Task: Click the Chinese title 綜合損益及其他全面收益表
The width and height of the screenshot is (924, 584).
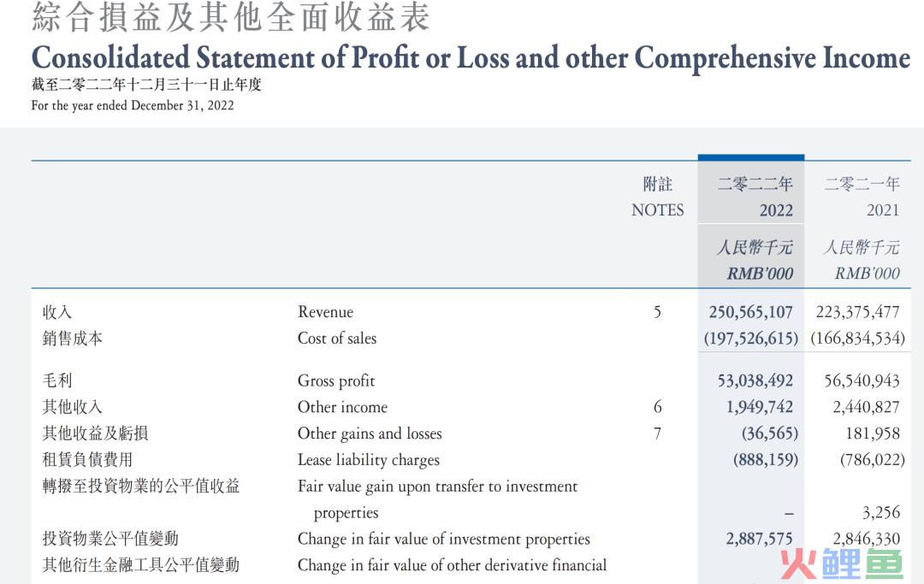Action: [x=231, y=18]
